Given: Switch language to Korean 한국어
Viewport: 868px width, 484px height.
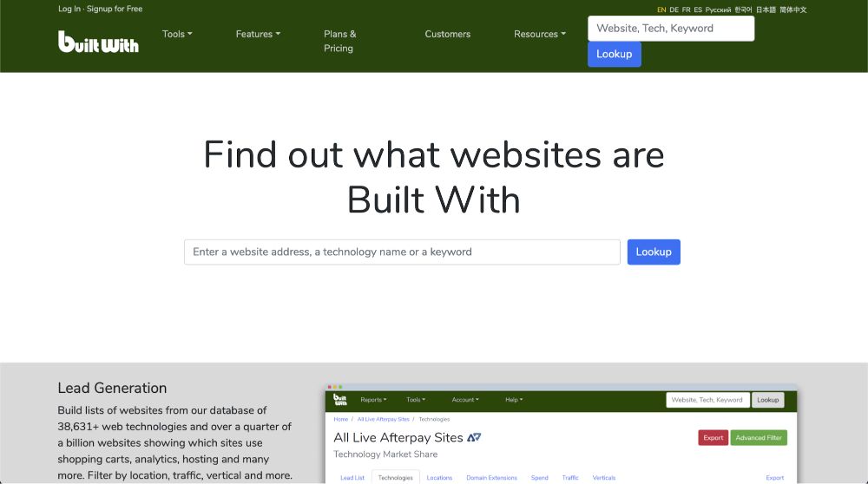Looking at the screenshot, I should [x=743, y=10].
